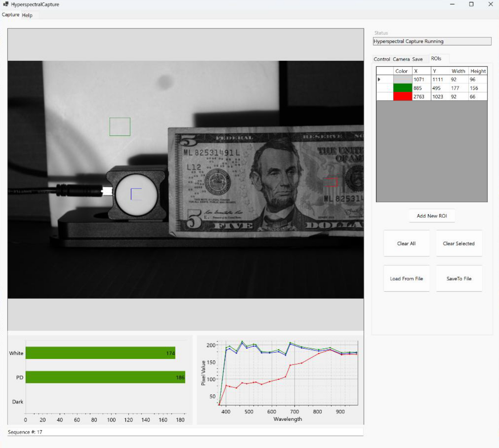Click the Sequence # 17 status text

coord(25,432)
